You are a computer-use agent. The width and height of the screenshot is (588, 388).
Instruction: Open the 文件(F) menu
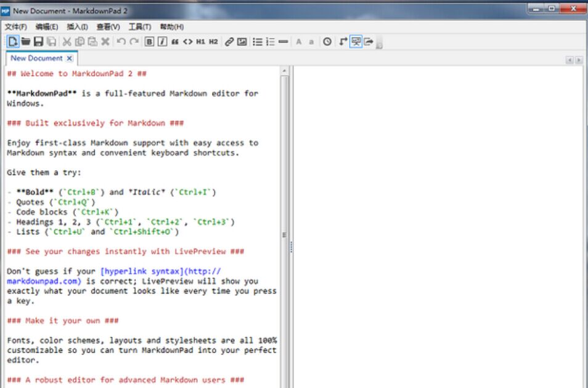coord(16,27)
